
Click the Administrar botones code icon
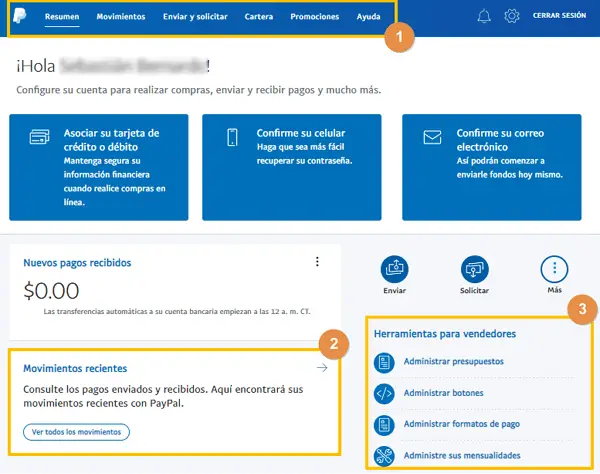tap(384, 393)
